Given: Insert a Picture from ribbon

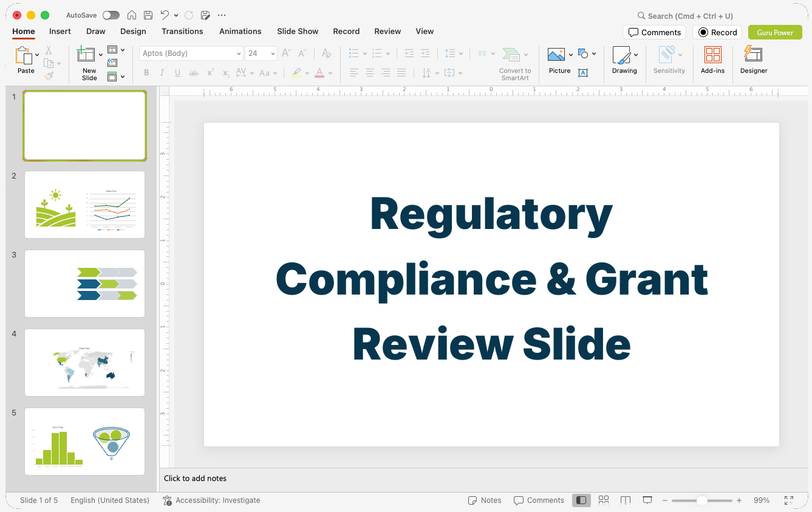Looking at the screenshot, I should pos(556,55).
